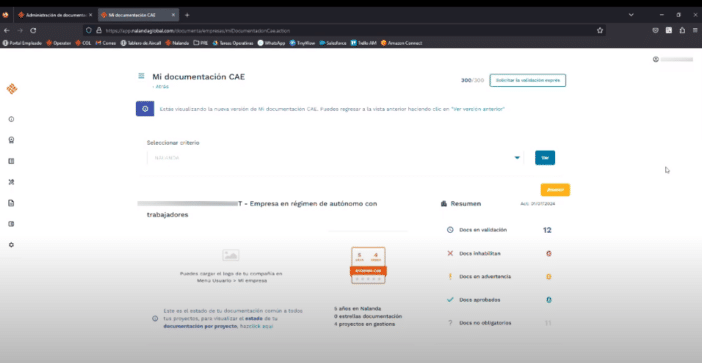Click the NALANDA criterio combo box field
702x363 pixels.
[x=335, y=158]
